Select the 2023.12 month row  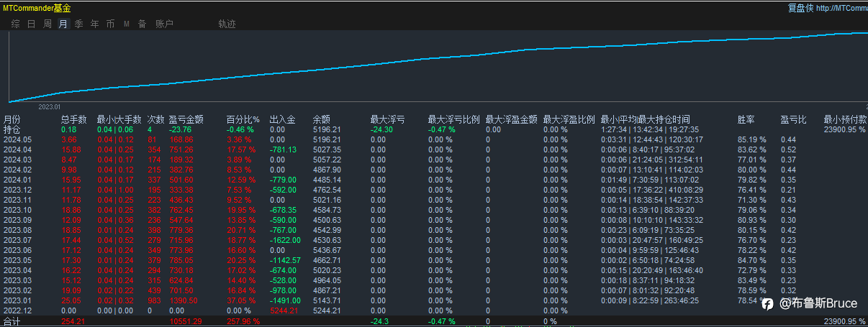click(x=434, y=190)
